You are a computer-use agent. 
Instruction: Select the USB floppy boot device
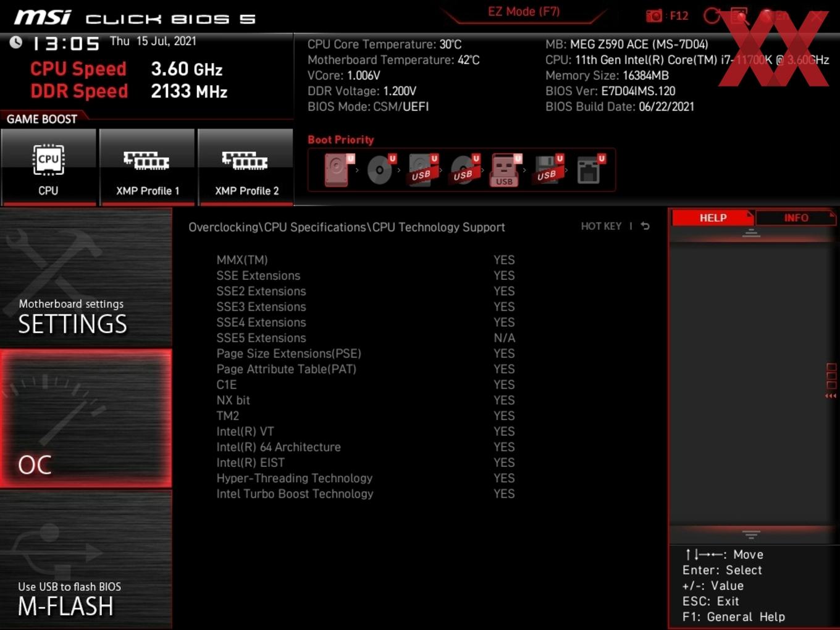548,170
